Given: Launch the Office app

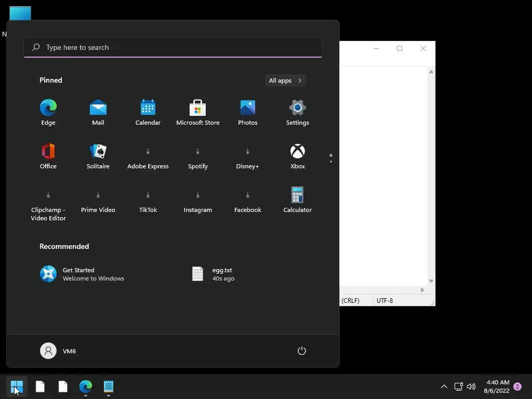Looking at the screenshot, I should point(48,156).
